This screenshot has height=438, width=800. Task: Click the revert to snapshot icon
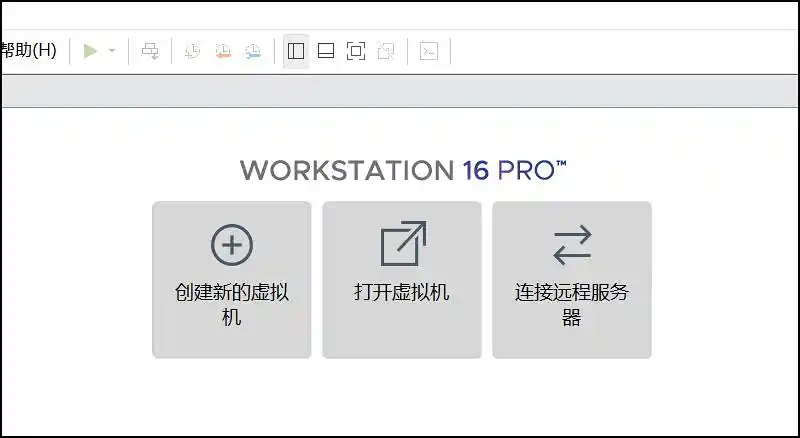[223, 51]
